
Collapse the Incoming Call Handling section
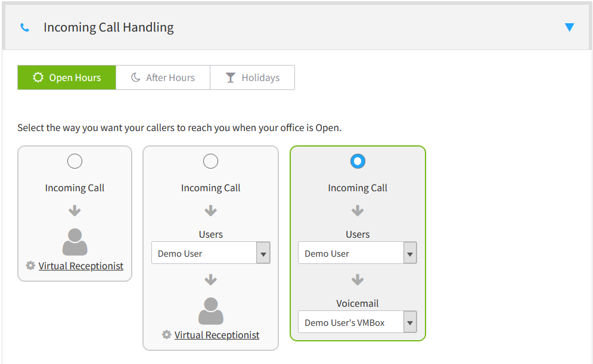click(x=569, y=27)
